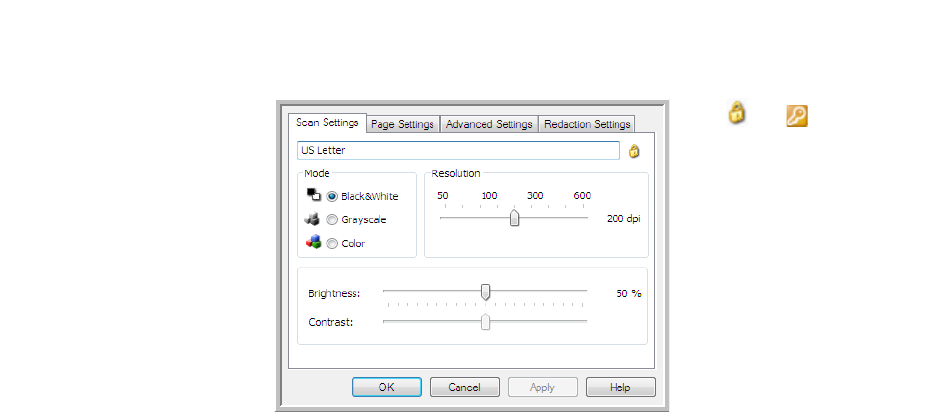
Task: Open the Redaction Settings tab
Action: point(587,124)
